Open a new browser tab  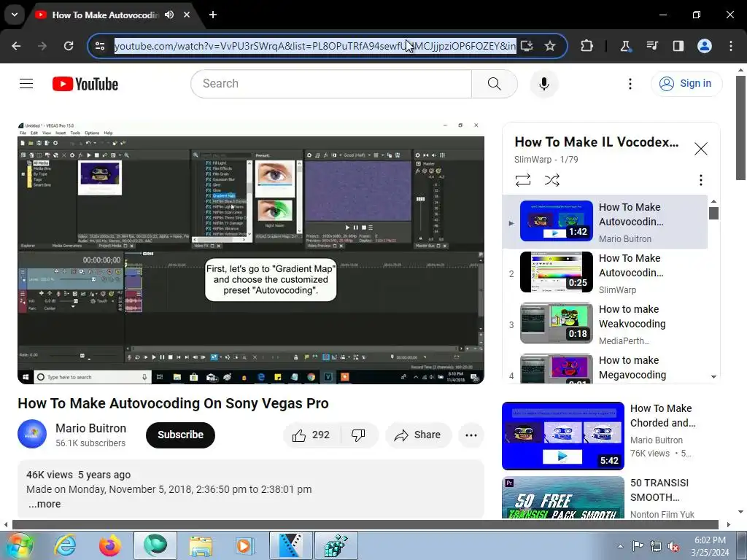pos(213,15)
